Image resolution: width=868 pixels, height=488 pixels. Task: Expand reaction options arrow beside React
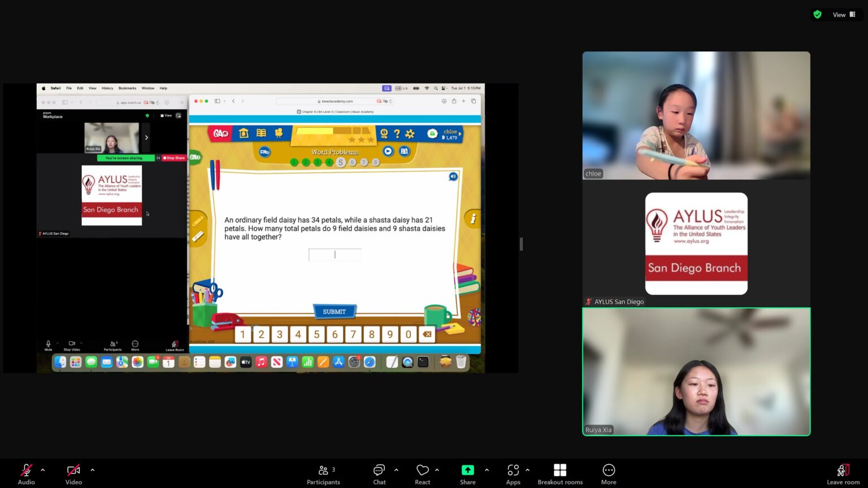pyautogui.click(x=437, y=470)
